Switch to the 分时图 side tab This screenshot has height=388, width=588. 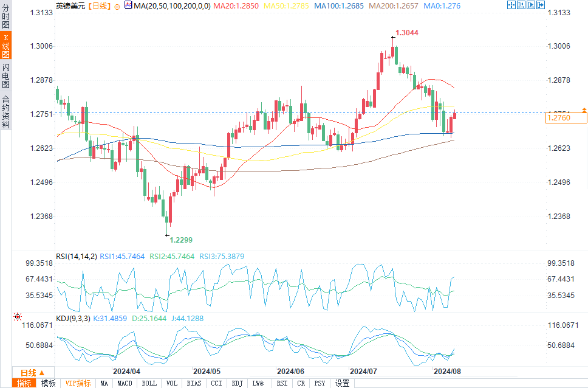pyautogui.click(x=5, y=16)
